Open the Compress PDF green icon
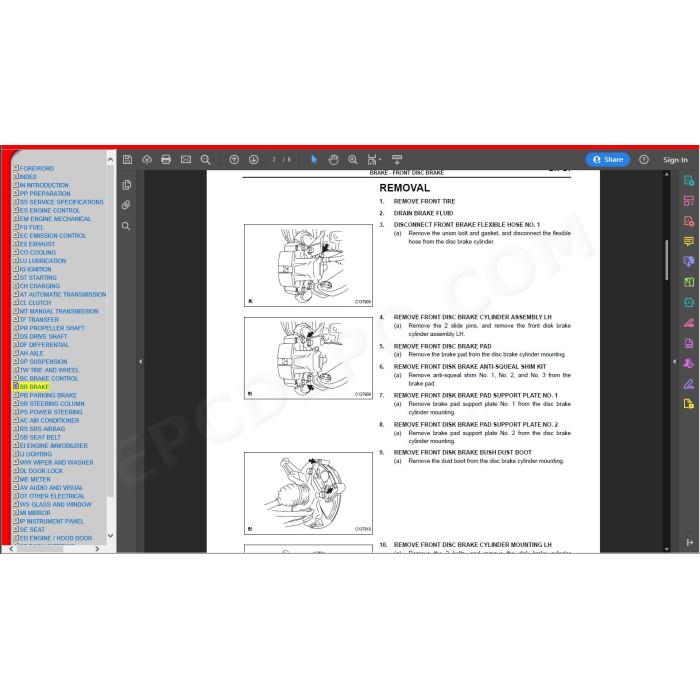This screenshot has width=700, height=700. (688, 282)
